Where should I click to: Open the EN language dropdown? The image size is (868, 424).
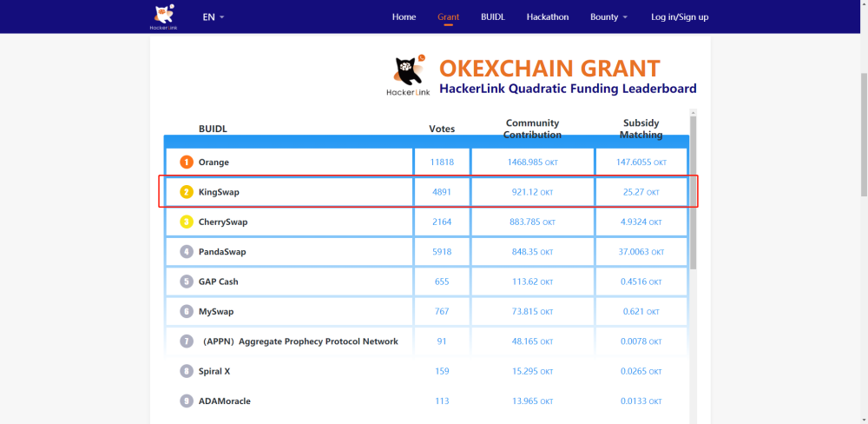pyautogui.click(x=214, y=17)
